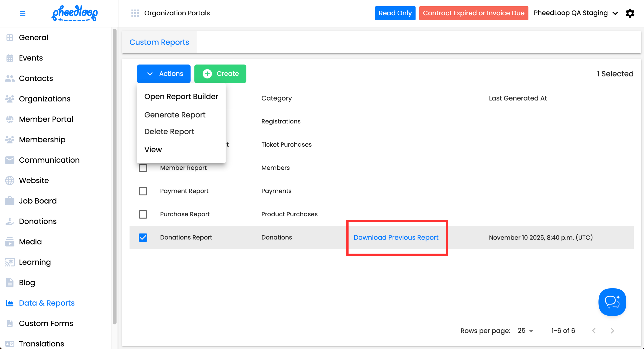Check the Member Report checkbox
This screenshot has width=644, height=349.
(x=143, y=168)
